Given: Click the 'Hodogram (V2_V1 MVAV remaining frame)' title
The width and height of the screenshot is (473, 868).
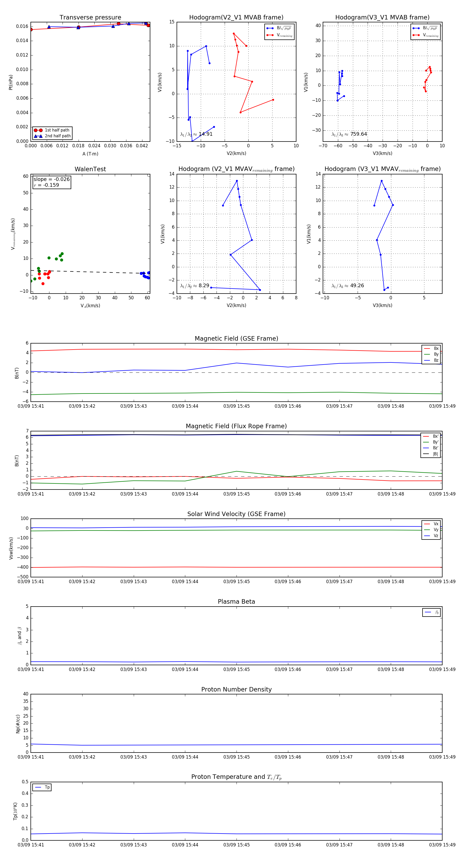Looking at the screenshot, I should [236, 169].
